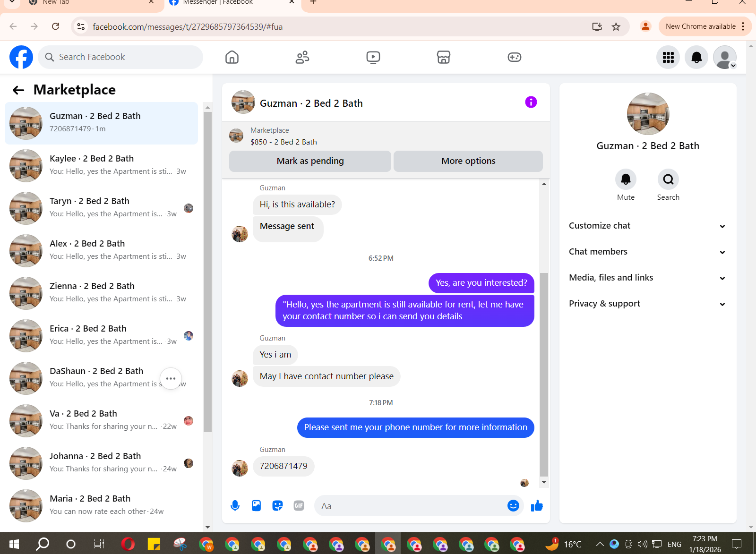The width and height of the screenshot is (756, 554).
Task: Expand Privacy & support section
Action: tap(647, 304)
